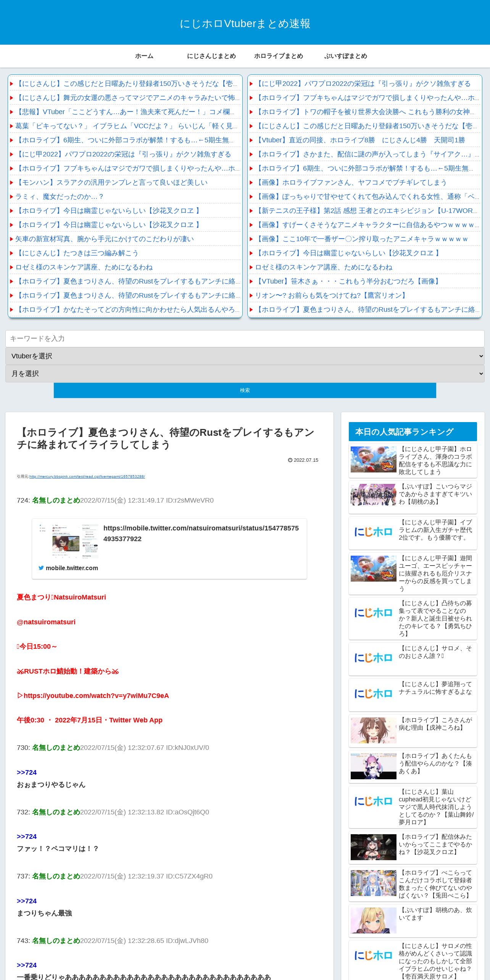The height and width of the screenshot is (980, 490).
Task: Click にじホロ logo beside サロメの性格がめんどくさい
Action: (373, 956)
